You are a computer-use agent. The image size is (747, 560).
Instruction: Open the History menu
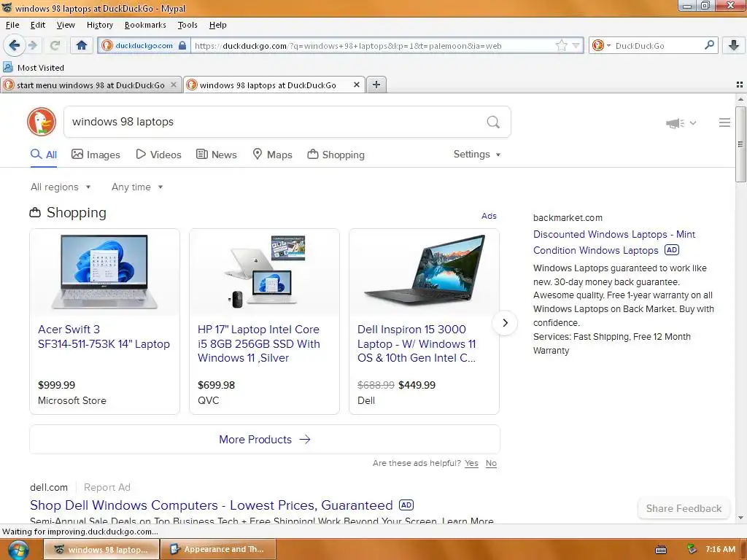coord(99,25)
